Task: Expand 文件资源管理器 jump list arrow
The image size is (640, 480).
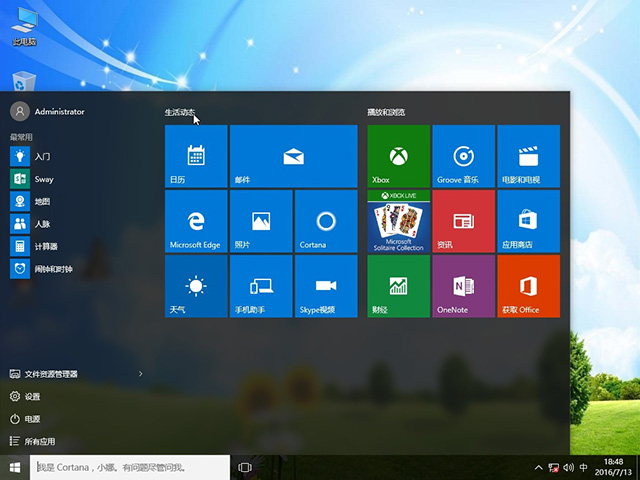Action: (140, 374)
